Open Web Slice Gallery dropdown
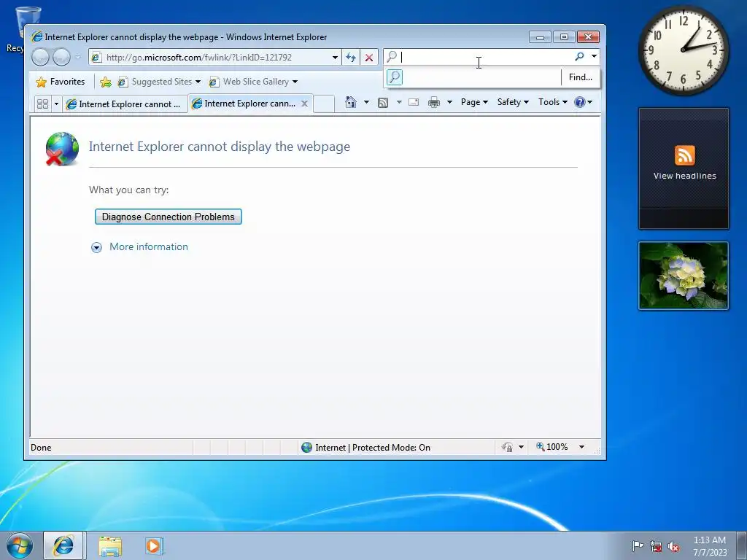 (253, 82)
